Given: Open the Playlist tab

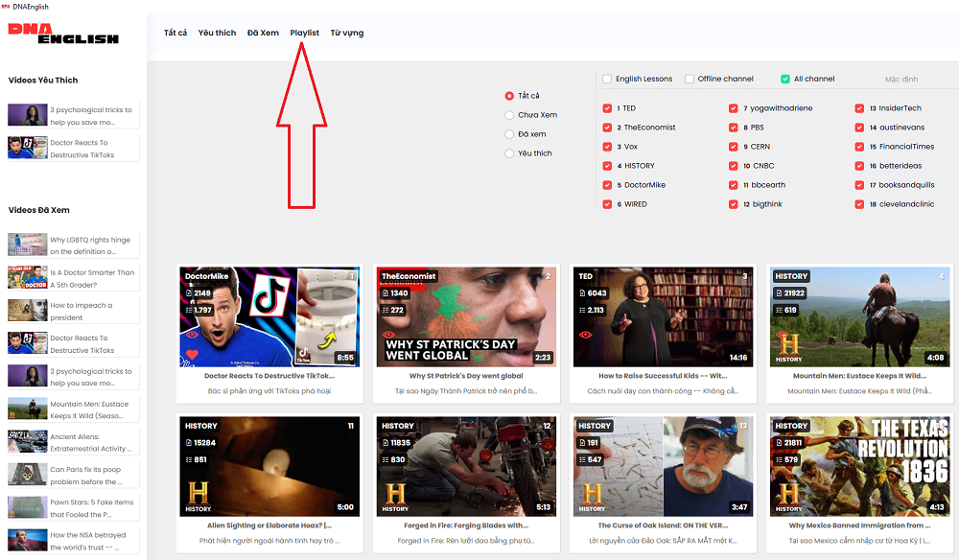Looking at the screenshot, I should click(x=305, y=34).
